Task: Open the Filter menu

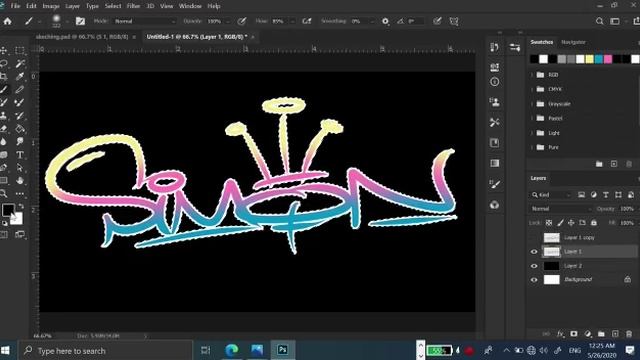Action: click(x=133, y=6)
